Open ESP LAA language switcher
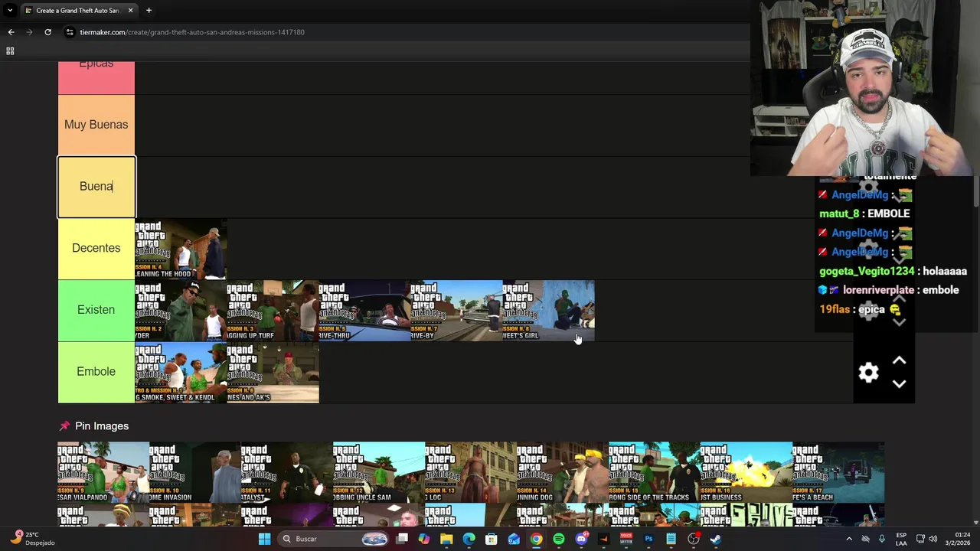Viewport: 980px width, 551px height. coord(902,539)
